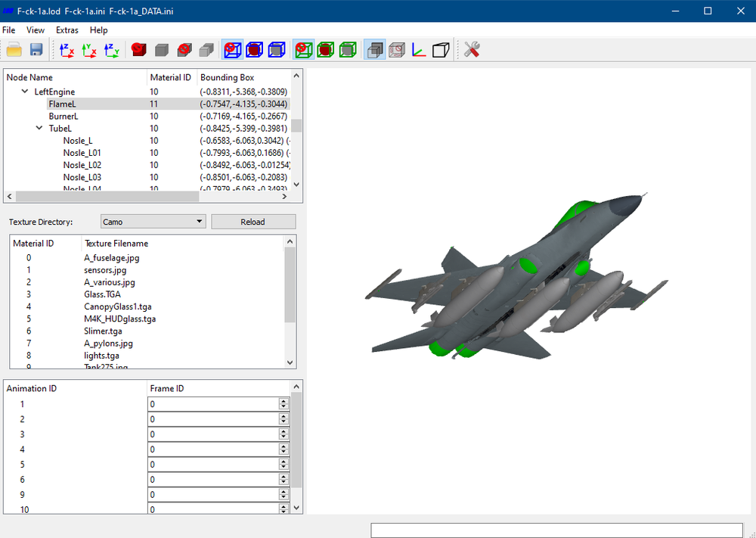
Task: Toggle the green wireframe box with prohibition sign
Action: [x=304, y=50]
